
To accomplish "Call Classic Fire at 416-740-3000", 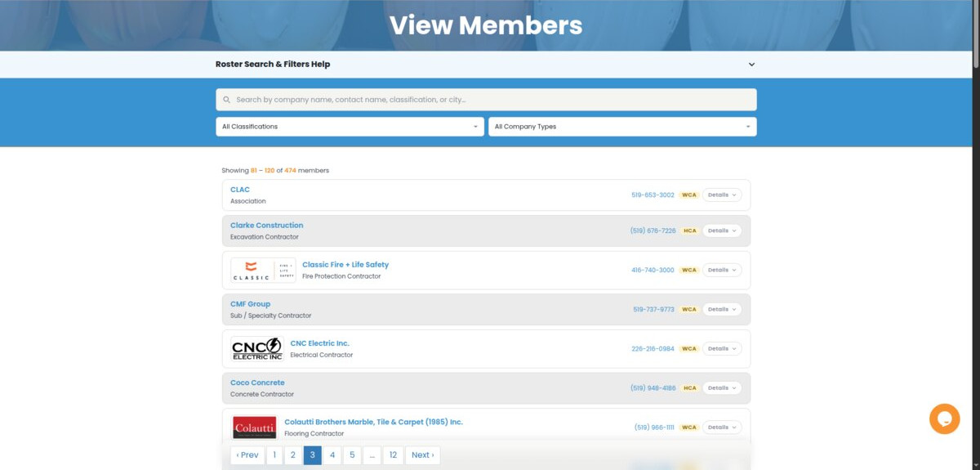I will pos(653,270).
